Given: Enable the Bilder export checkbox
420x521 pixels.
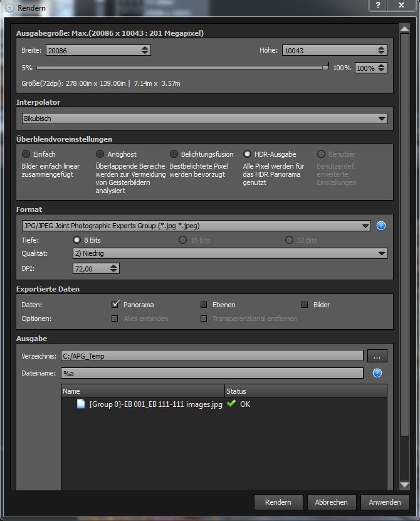Looking at the screenshot, I should click(305, 305).
